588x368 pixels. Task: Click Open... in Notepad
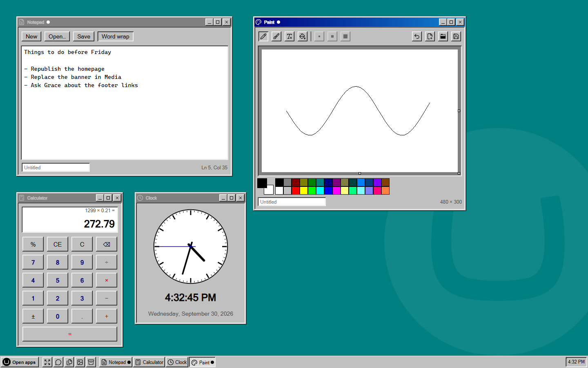tap(57, 36)
